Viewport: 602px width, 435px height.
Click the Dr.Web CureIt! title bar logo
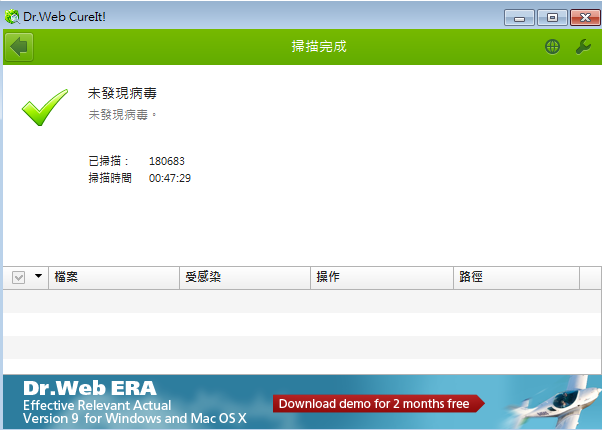(12, 17)
